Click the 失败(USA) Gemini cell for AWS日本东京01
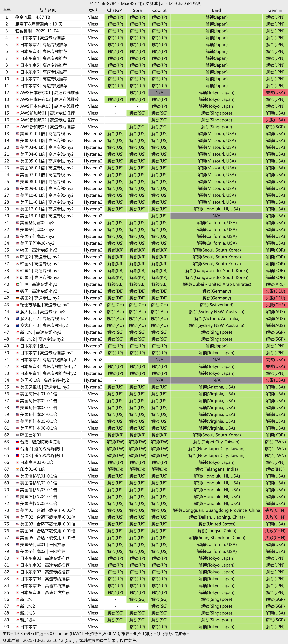 pos(275,92)
